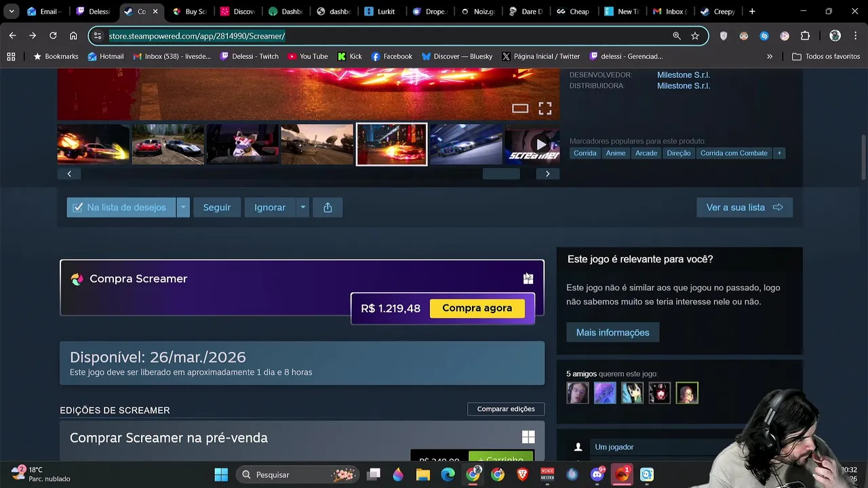Click Compra agora button
The height and width of the screenshot is (488, 868).
(x=477, y=308)
